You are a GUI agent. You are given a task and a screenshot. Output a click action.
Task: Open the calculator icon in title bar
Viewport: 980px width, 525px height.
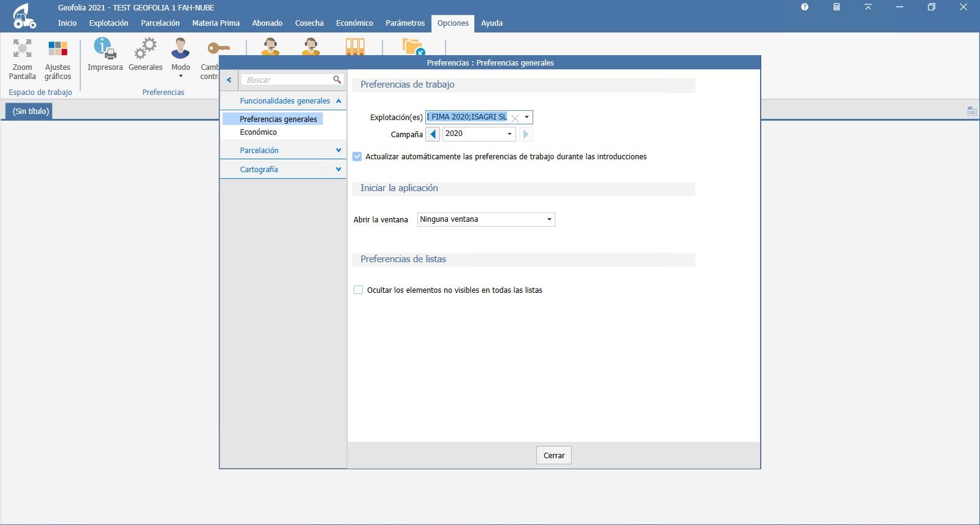coord(837,7)
